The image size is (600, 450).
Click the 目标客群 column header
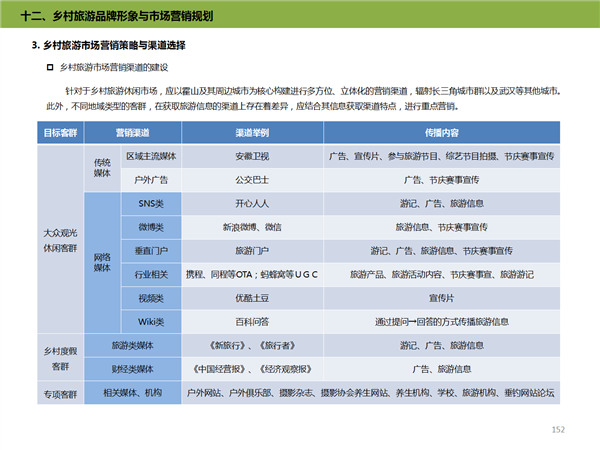click(x=60, y=133)
